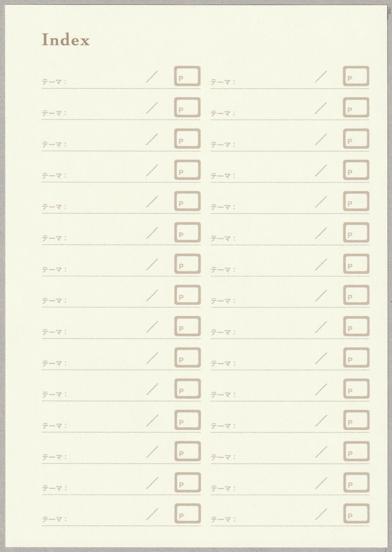
Task: Click the date slash in the first right-column row
Action: coord(321,76)
